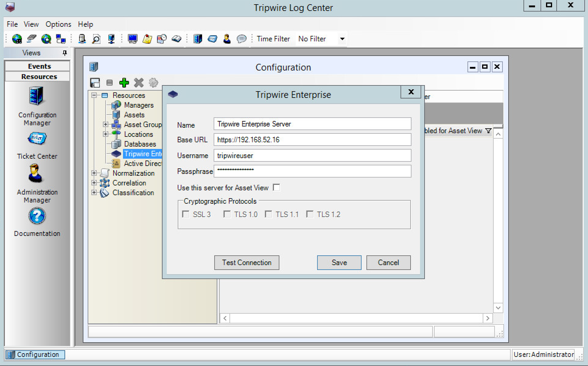Expand the Correlation tree node
Image resolution: width=588 pixels, height=366 pixels.
click(94, 183)
